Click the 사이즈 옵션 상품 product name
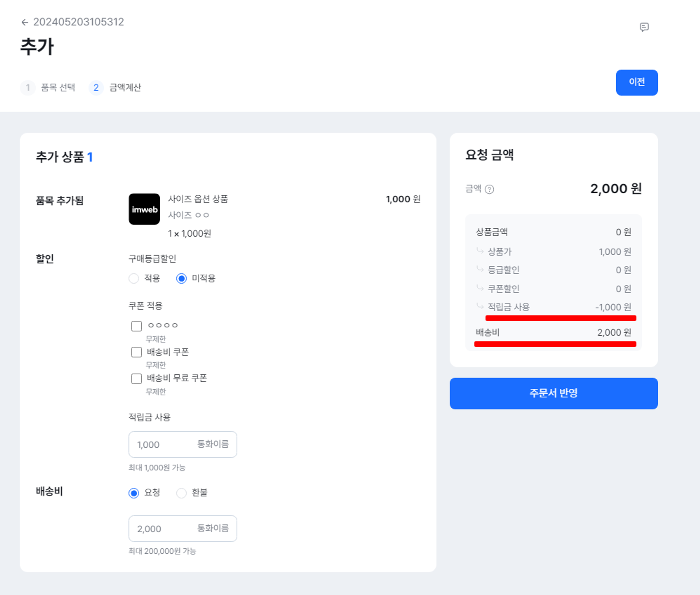 coord(198,199)
